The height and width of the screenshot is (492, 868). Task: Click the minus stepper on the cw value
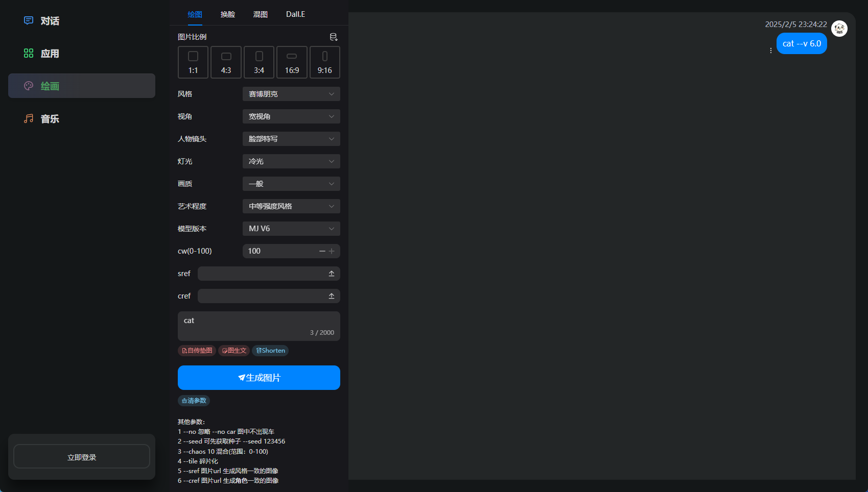click(x=322, y=251)
